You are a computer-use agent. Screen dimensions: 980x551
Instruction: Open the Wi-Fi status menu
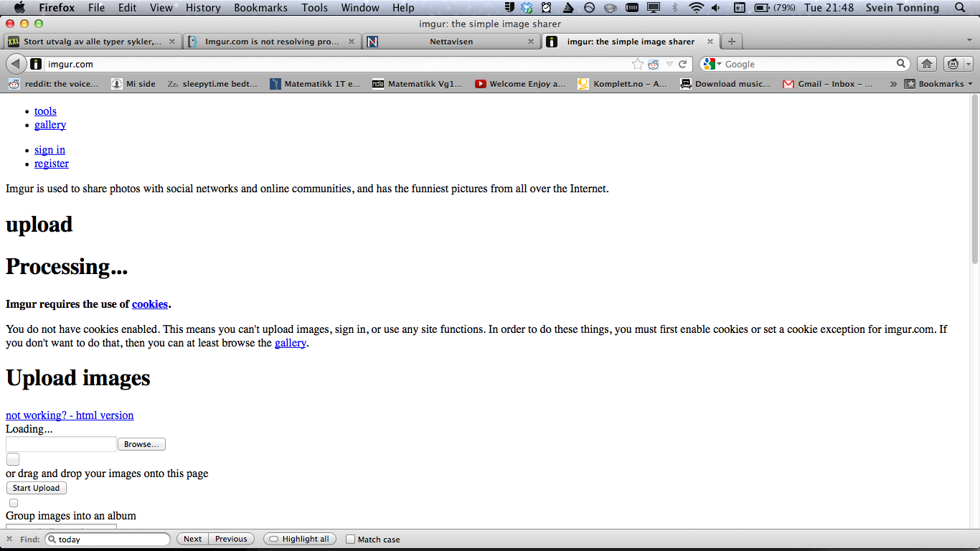pos(695,8)
